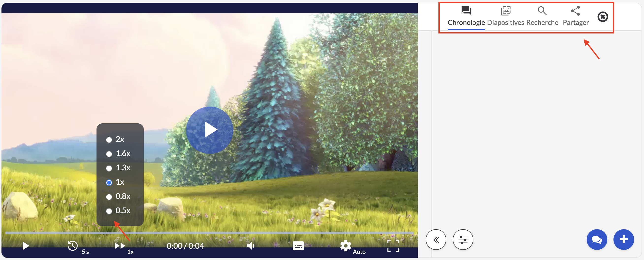This screenshot has height=260, width=644.
Task: Close the side panel with the X icon
Action: pyautogui.click(x=602, y=17)
